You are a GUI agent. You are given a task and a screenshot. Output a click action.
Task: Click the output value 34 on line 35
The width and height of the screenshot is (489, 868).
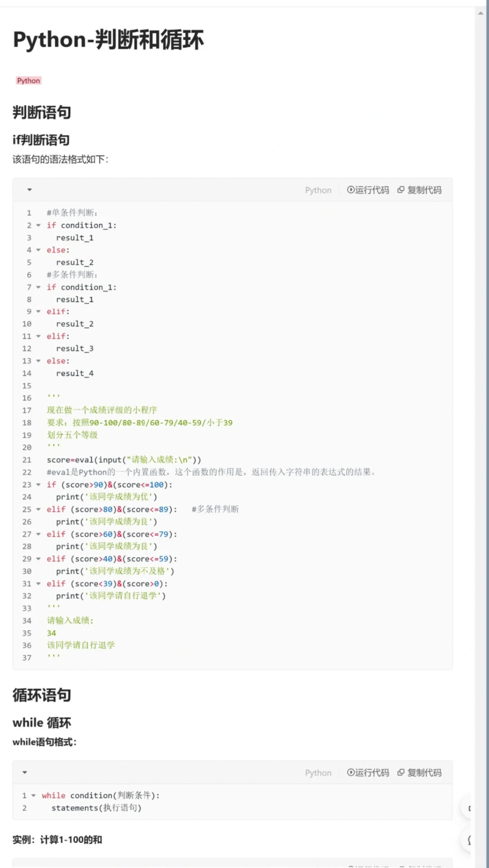click(51, 633)
